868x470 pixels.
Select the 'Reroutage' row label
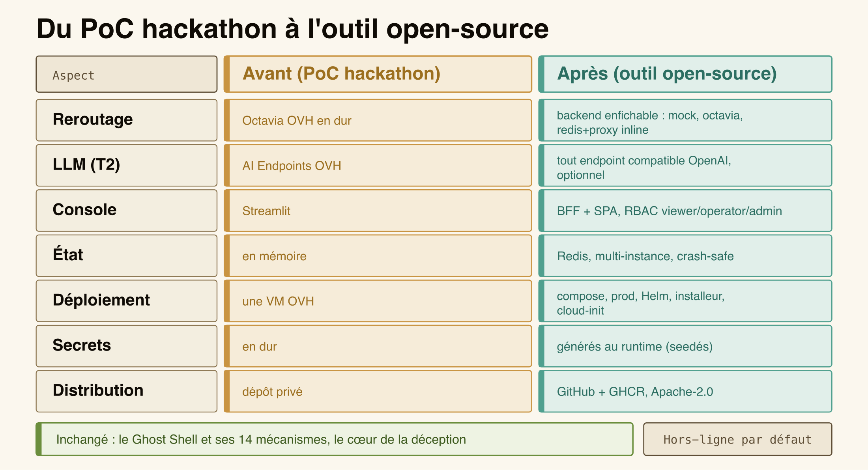pyautogui.click(x=127, y=120)
